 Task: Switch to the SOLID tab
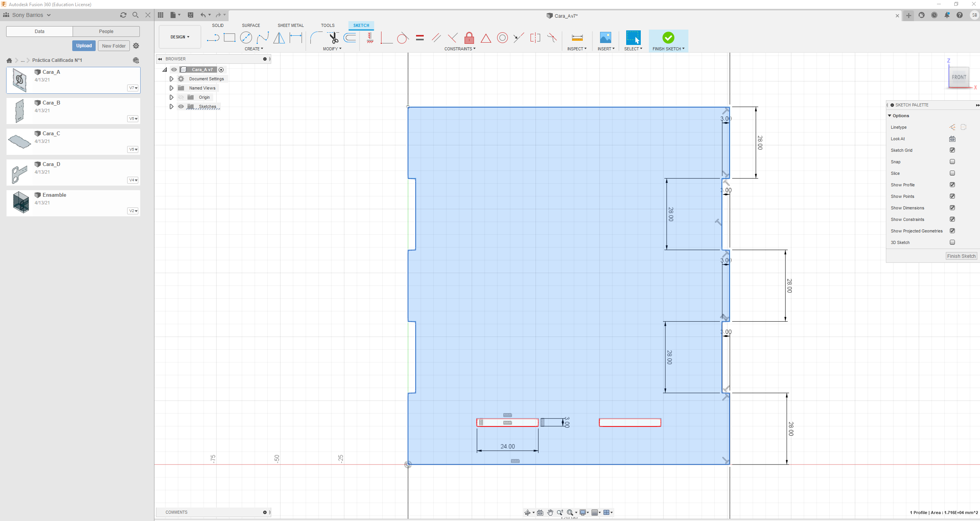pos(218,25)
